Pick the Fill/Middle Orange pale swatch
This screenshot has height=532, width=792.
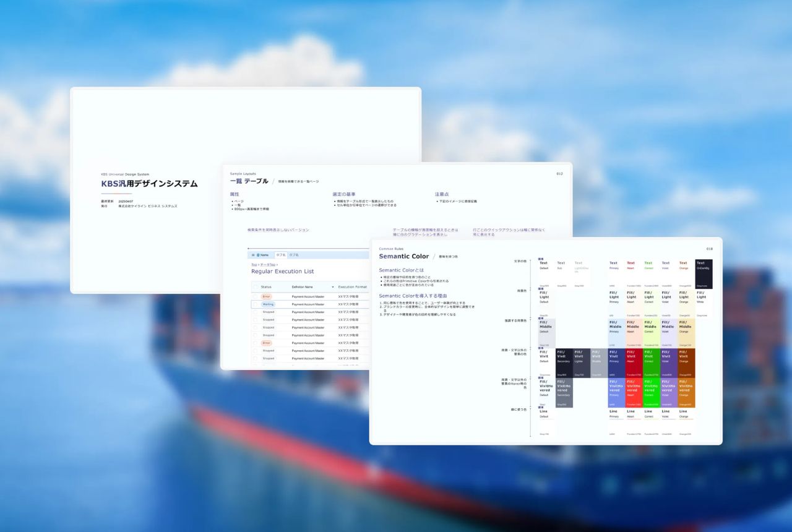[687, 333]
